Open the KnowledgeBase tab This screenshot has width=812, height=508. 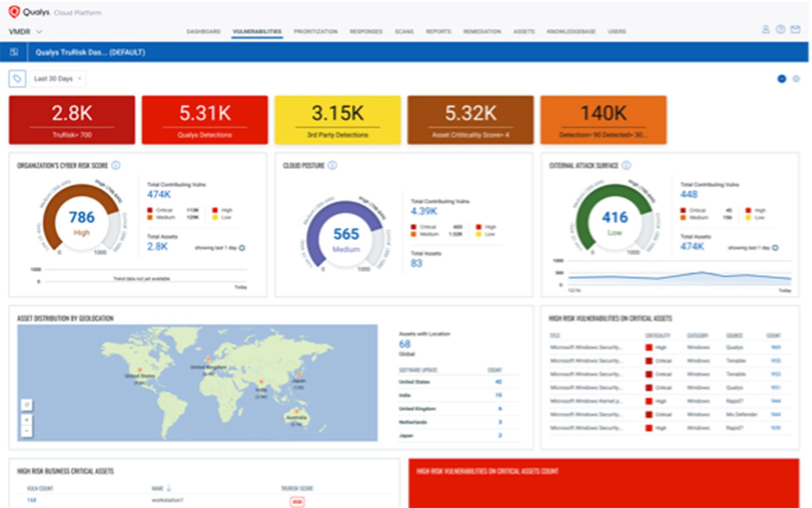571,32
